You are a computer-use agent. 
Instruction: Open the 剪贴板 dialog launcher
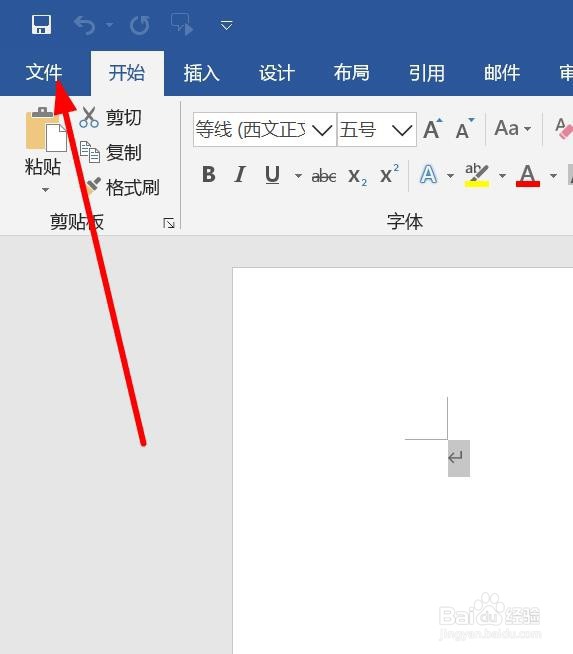[x=169, y=224]
